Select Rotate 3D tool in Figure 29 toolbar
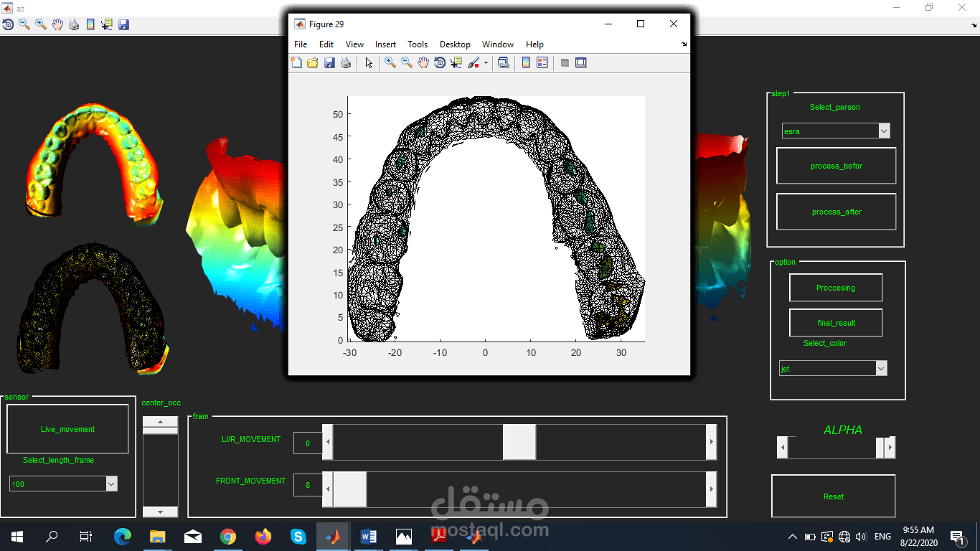The height and width of the screenshot is (551, 980). point(440,63)
